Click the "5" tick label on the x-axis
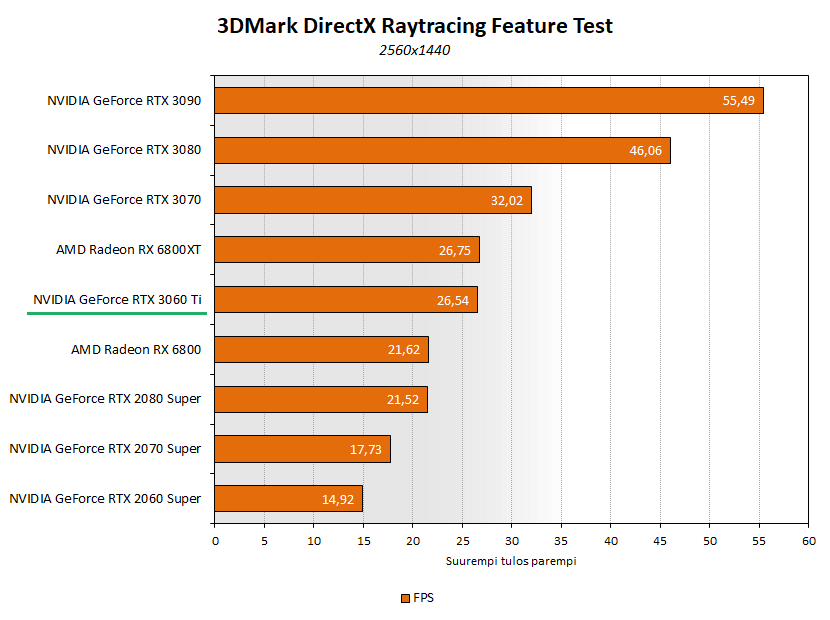This screenshot has height=620, width=830. point(264,541)
